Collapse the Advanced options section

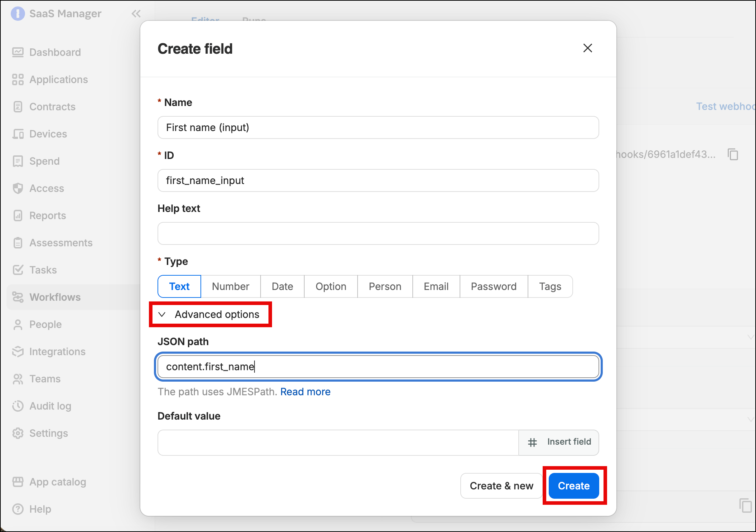209,314
